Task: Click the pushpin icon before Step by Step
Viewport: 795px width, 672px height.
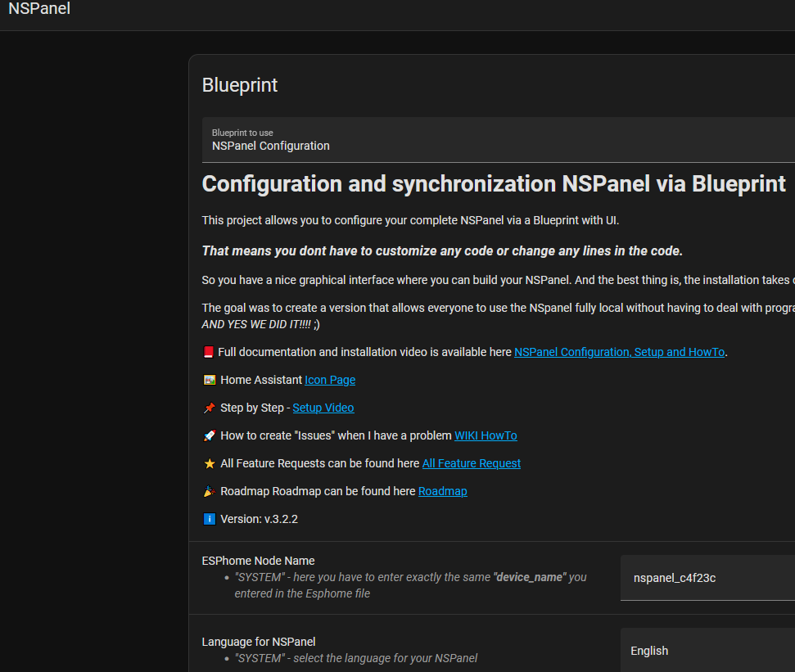Action: click(210, 408)
